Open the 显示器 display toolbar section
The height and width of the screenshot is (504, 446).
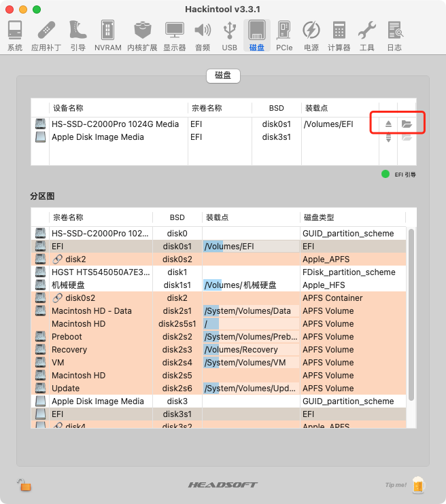coord(175,36)
